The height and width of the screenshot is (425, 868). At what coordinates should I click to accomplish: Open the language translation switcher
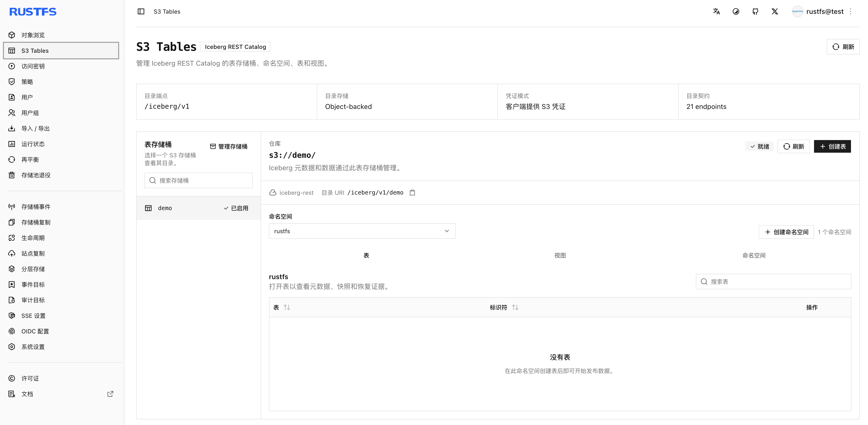716,11
